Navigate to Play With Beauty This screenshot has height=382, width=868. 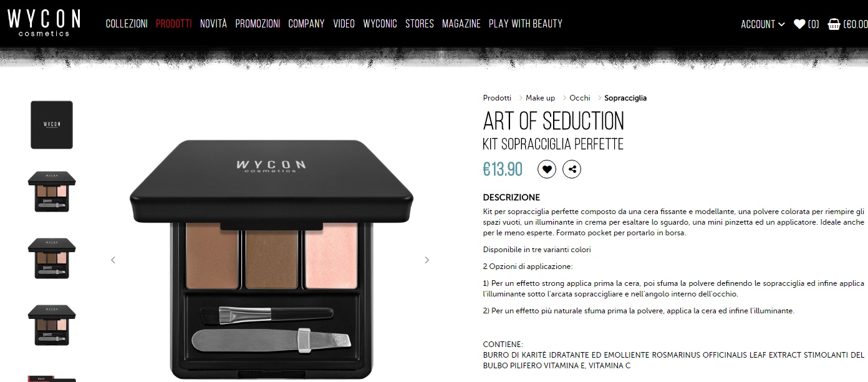tap(526, 24)
